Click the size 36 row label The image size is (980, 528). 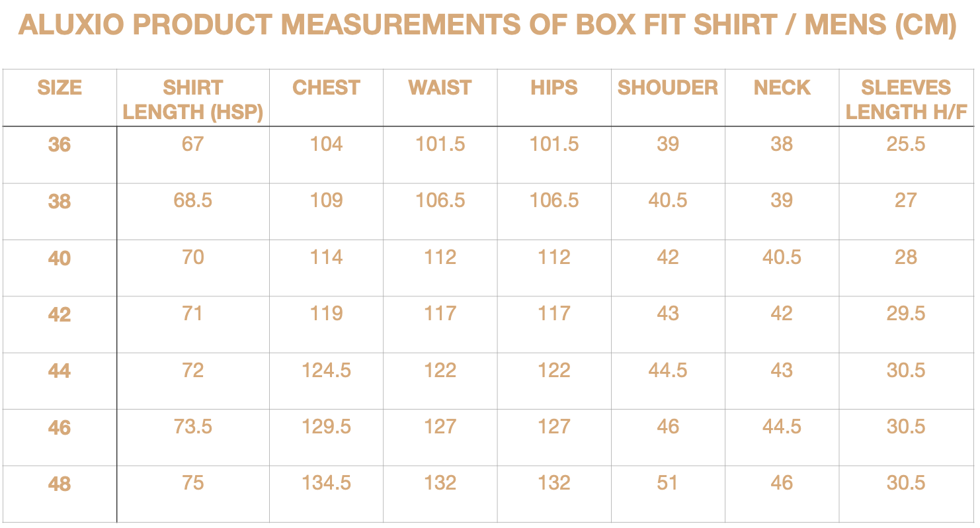tap(60, 144)
